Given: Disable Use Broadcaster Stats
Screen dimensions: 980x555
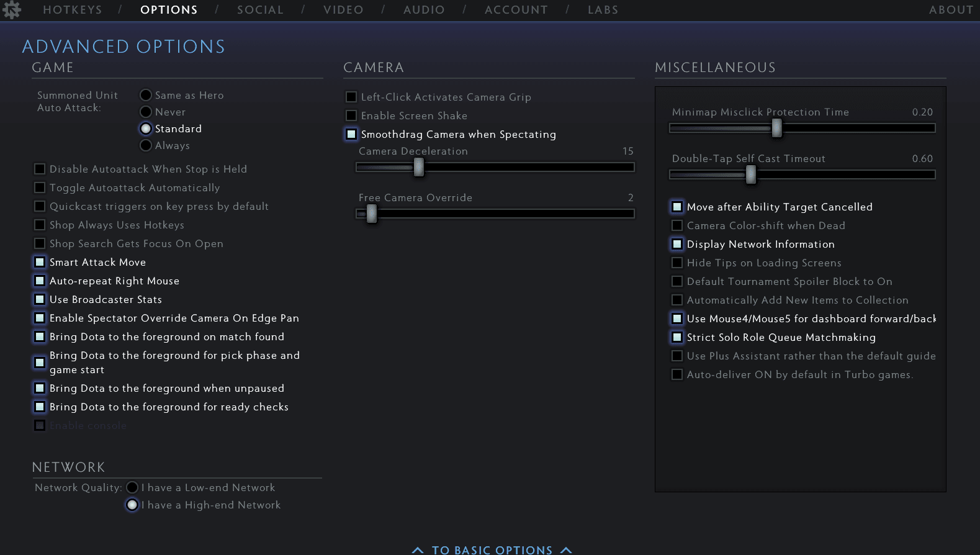Looking at the screenshot, I should pos(40,299).
